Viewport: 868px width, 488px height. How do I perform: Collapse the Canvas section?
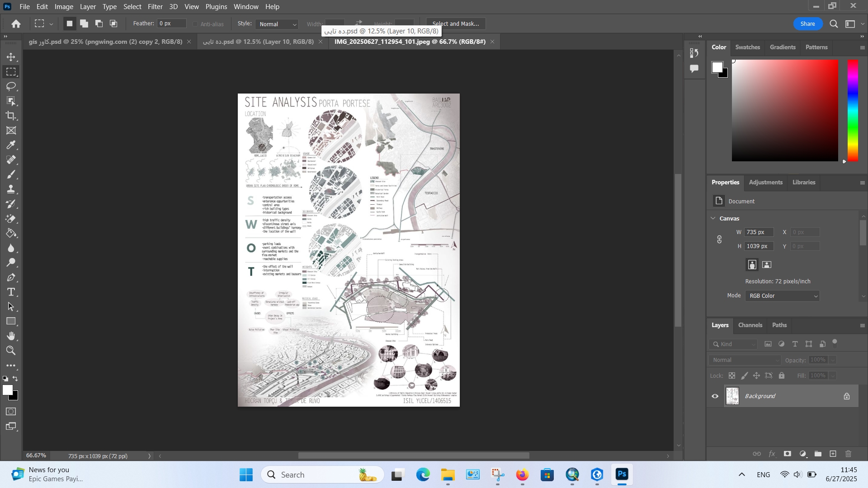click(713, 218)
